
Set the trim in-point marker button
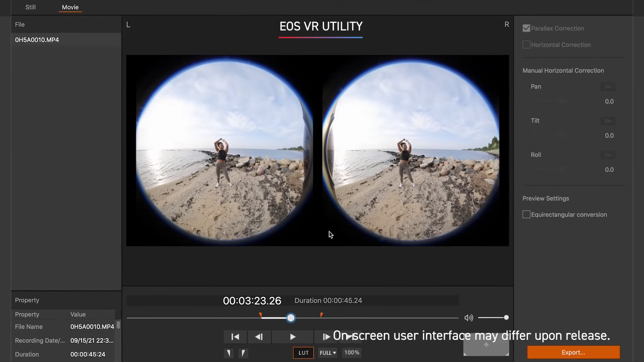tap(229, 353)
